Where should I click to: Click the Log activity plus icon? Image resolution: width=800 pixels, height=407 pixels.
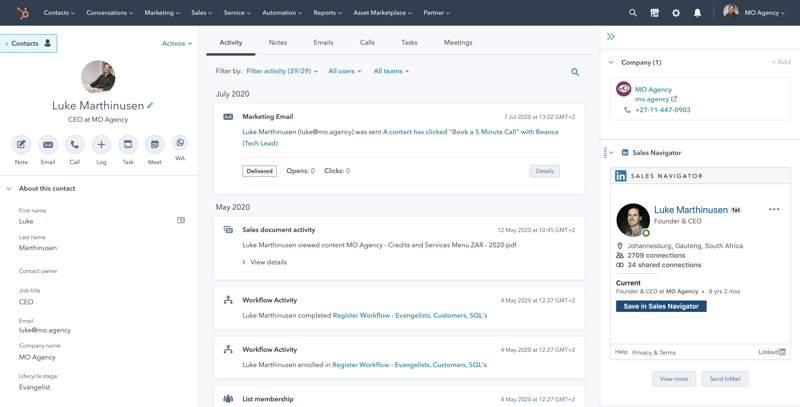click(101, 145)
